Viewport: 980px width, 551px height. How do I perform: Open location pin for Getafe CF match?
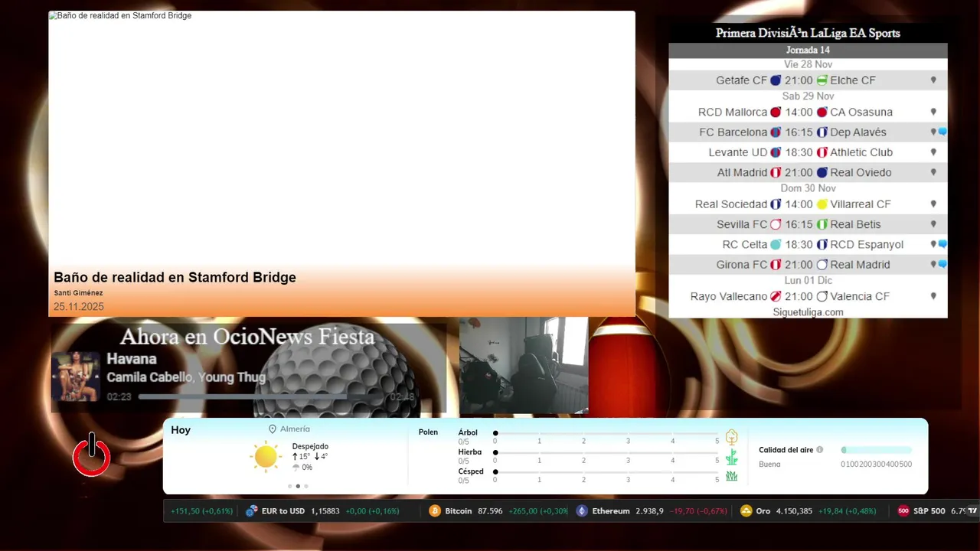tap(933, 80)
